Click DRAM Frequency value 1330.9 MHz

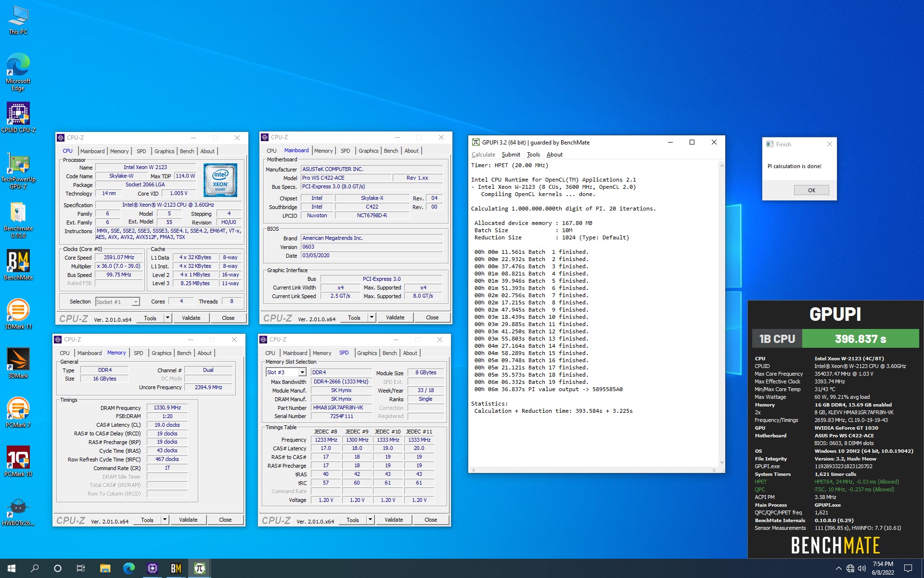click(167, 408)
